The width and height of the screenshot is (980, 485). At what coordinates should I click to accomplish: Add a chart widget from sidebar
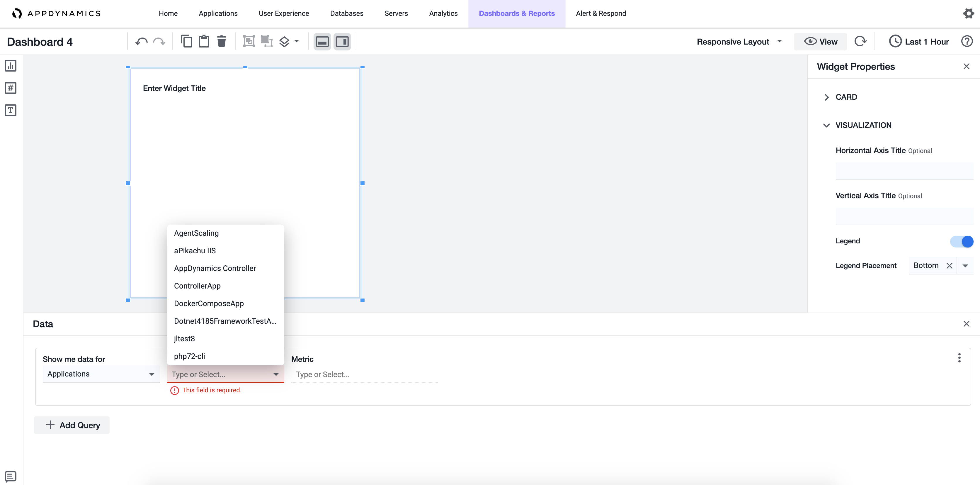(11, 66)
